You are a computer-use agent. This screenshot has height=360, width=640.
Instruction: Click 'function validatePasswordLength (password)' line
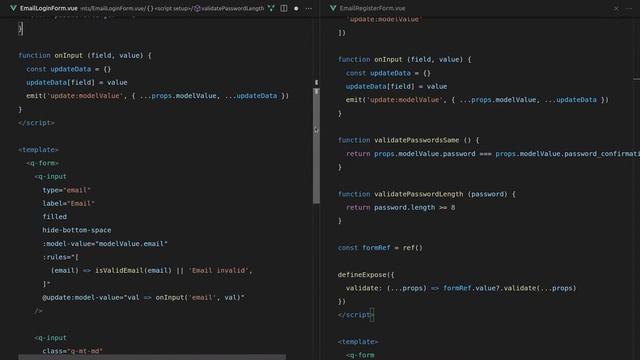427,194
